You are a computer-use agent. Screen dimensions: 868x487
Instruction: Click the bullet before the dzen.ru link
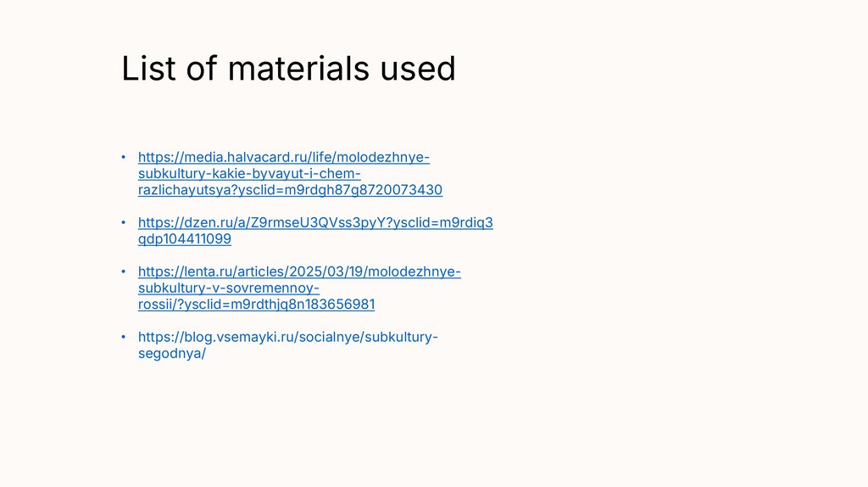(x=123, y=223)
